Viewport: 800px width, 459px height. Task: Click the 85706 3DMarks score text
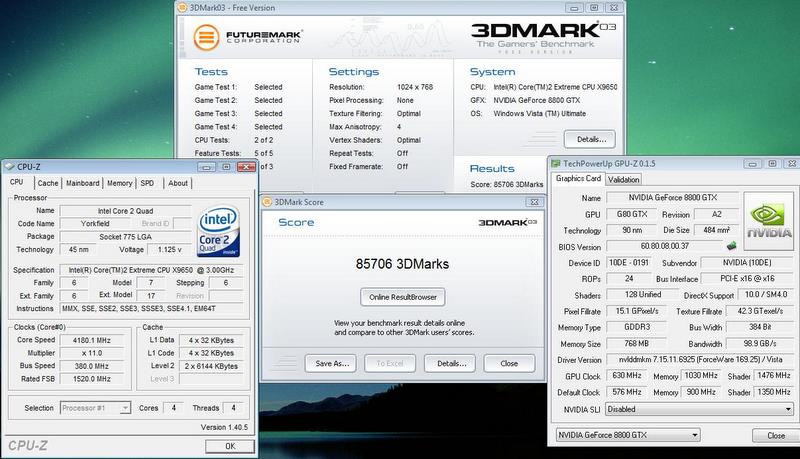point(402,264)
